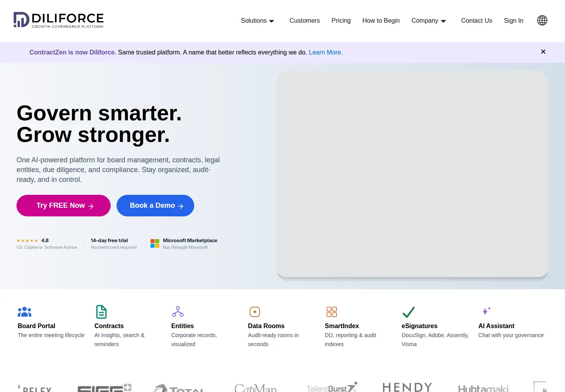Click the CapMan customer logo

pos(255,388)
